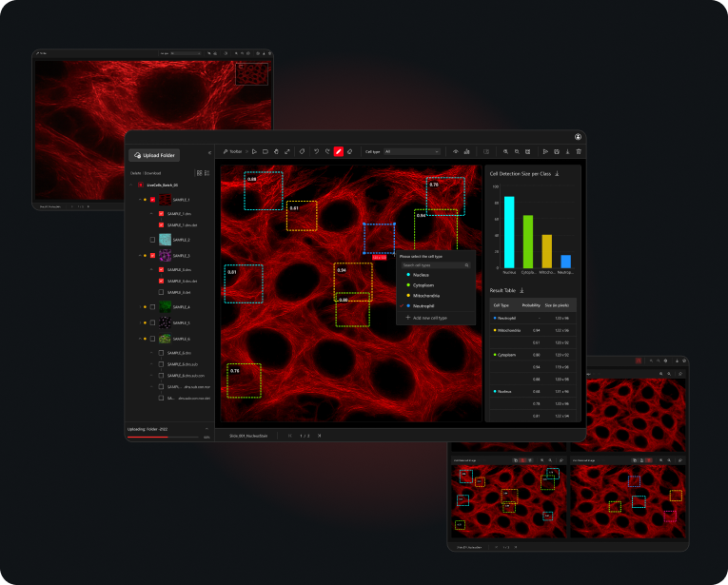Click the Toolbar label with wrench
Screen dimensions: 728x585
pyautogui.click(x=232, y=151)
